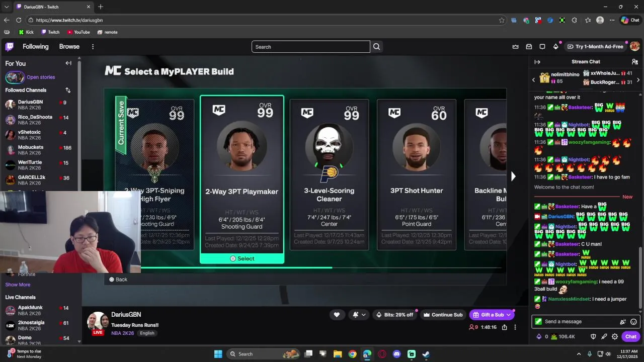The width and height of the screenshot is (644, 362).
Task: Click the DariusGBN streamer avatar
Action: pyautogui.click(x=98, y=322)
